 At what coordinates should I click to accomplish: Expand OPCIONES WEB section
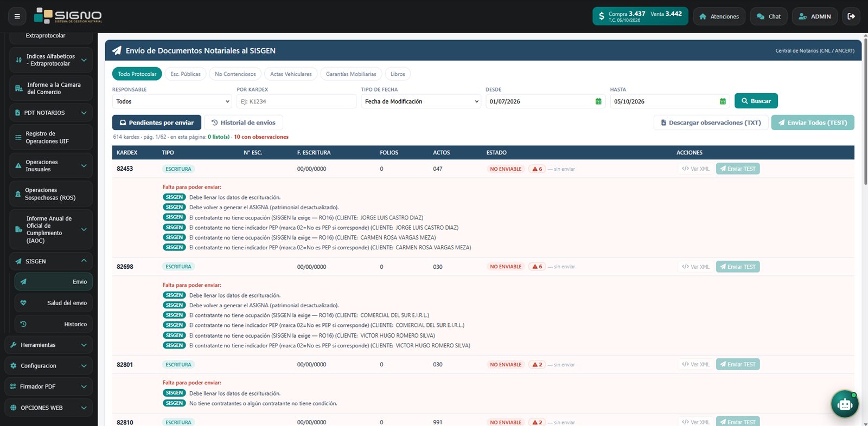tap(48, 408)
